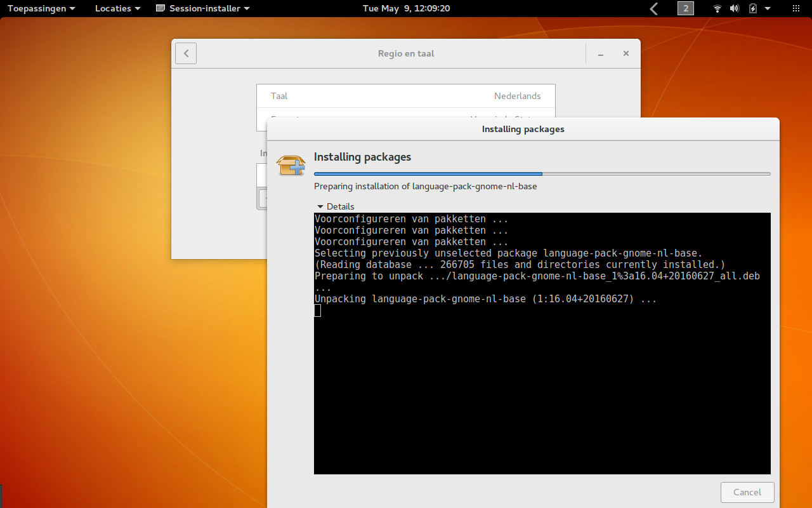Go back in Regio en taal window
The width and height of the screenshot is (812, 508).
[186, 53]
